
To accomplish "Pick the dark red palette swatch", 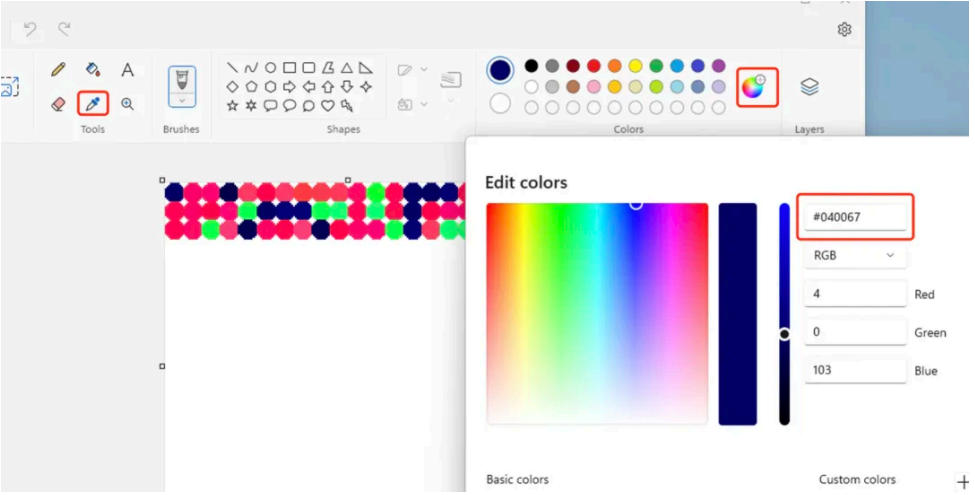I will click(573, 66).
